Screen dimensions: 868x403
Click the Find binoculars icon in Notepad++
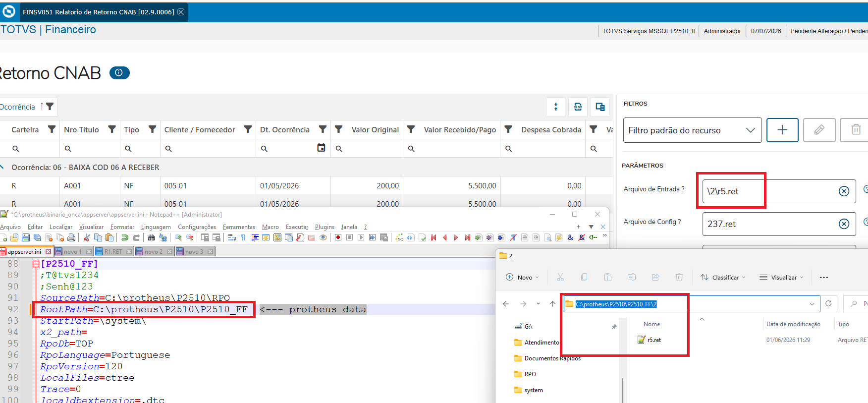152,237
